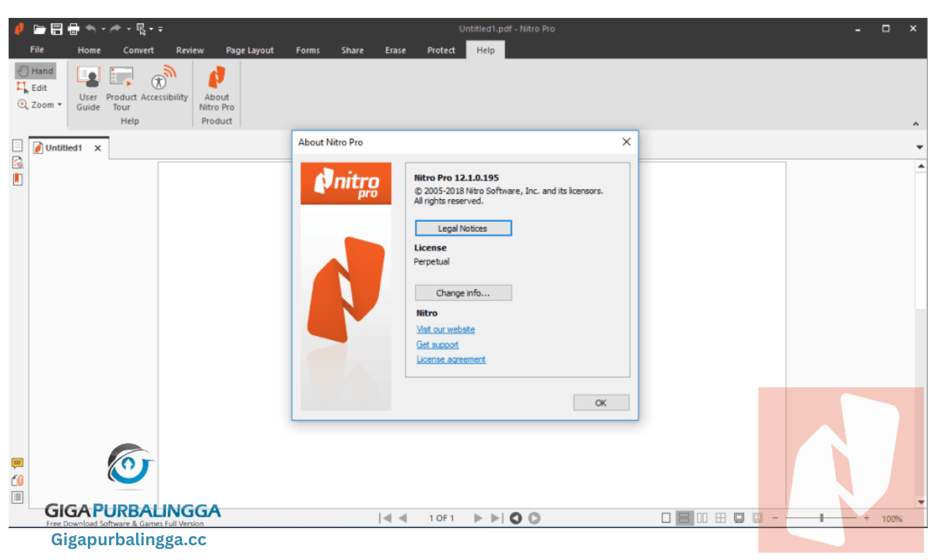The image size is (934, 560).
Task: Switch to continuous page view
Action: 685,518
